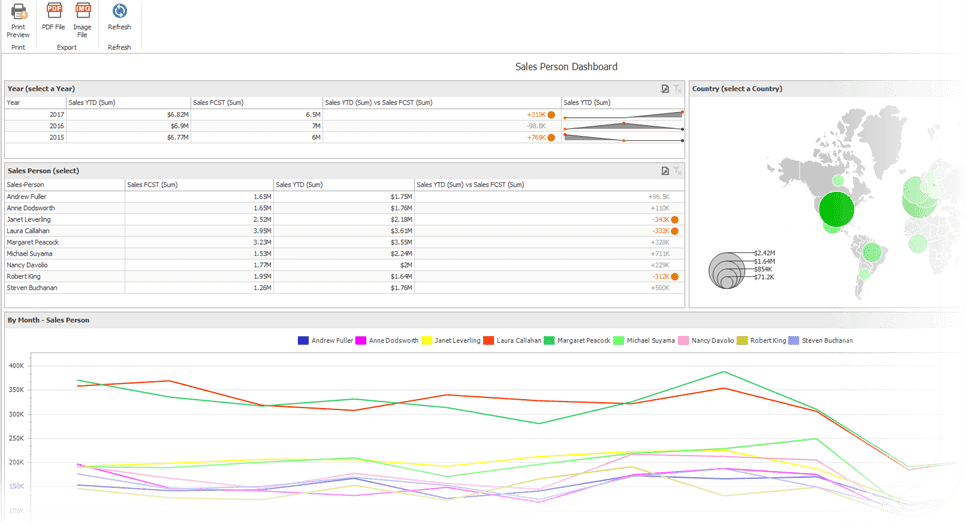Open Print Preview from the toolbar

(19, 21)
